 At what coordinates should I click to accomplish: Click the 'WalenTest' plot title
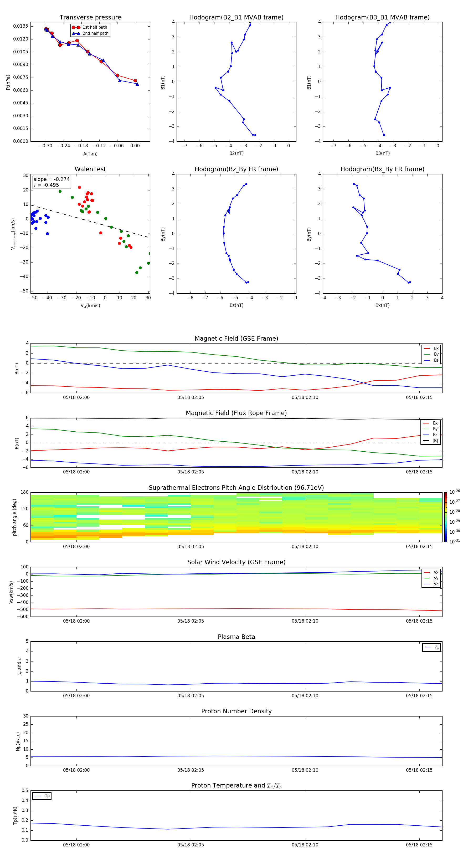coord(90,169)
